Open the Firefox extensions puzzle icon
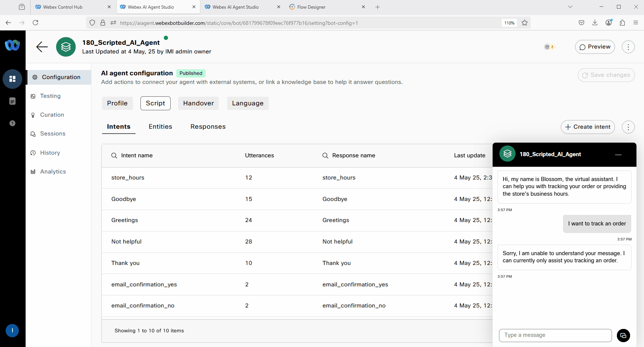644x347 pixels. pyautogui.click(x=622, y=23)
